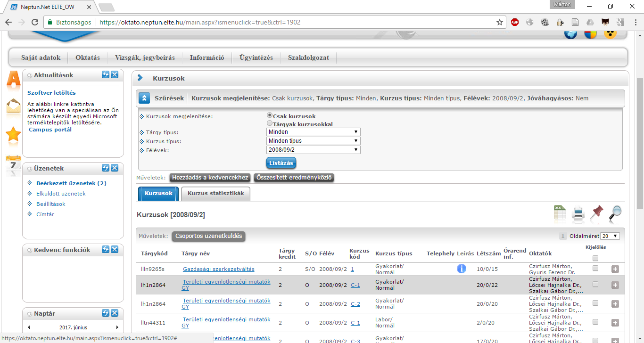The height and width of the screenshot is (343, 644).
Task: Click the blue globe icon in the page header
Action: (570, 34)
